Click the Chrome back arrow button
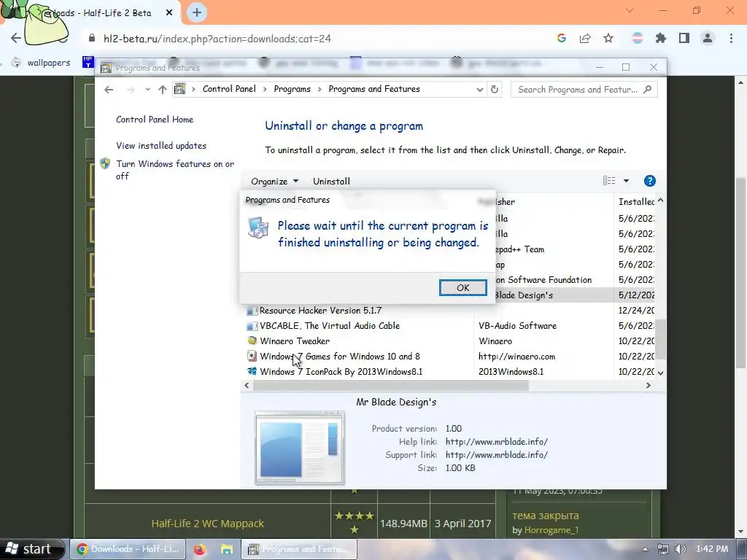Image resolution: width=747 pixels, height=560 pixels. pos(16,38)
